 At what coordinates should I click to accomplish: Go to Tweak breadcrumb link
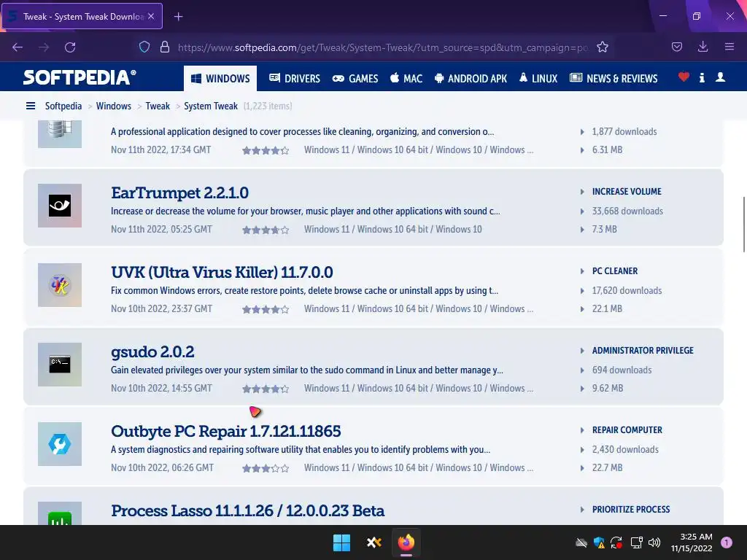158,106
